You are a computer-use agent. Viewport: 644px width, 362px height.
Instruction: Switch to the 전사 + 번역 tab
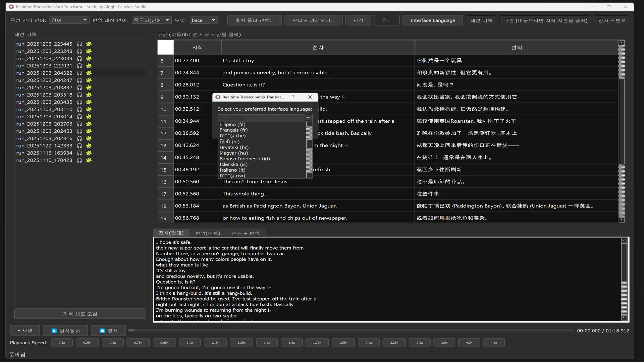[245, 233]
